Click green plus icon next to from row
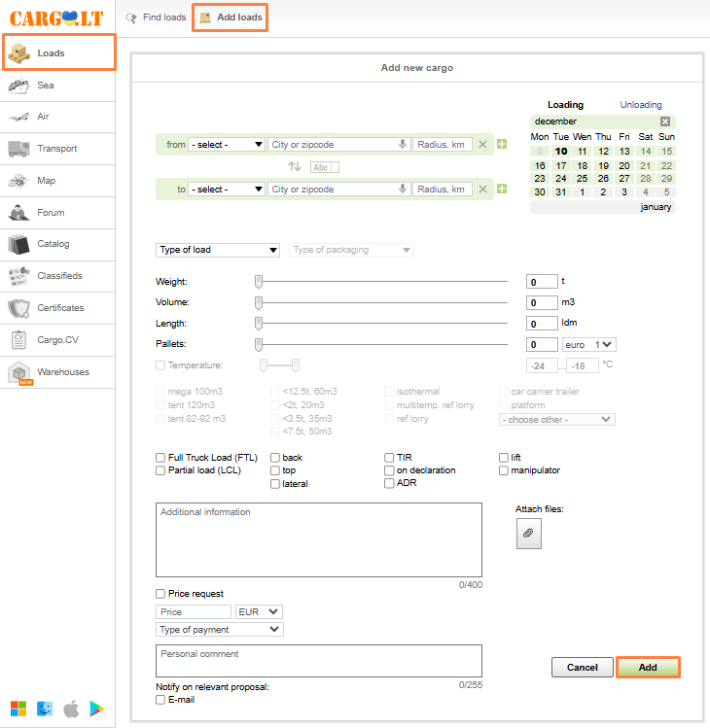710x728 pixels. coord(502,145)
